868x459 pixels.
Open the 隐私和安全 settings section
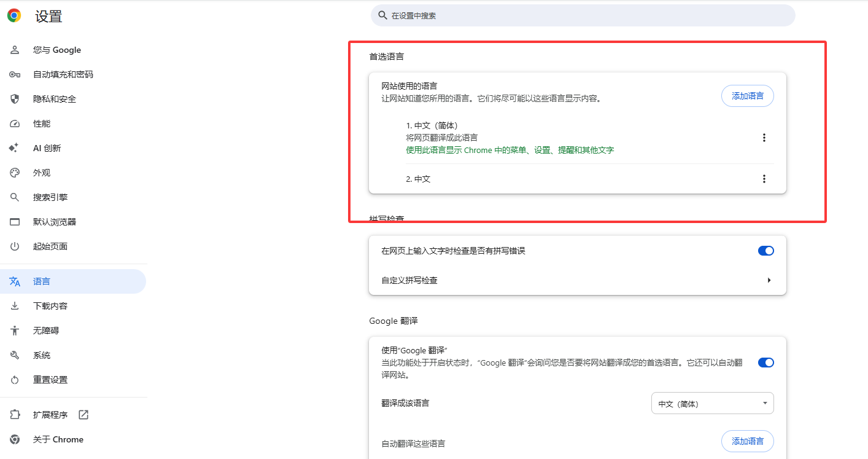pyautogui.click(x=55, y=99)
